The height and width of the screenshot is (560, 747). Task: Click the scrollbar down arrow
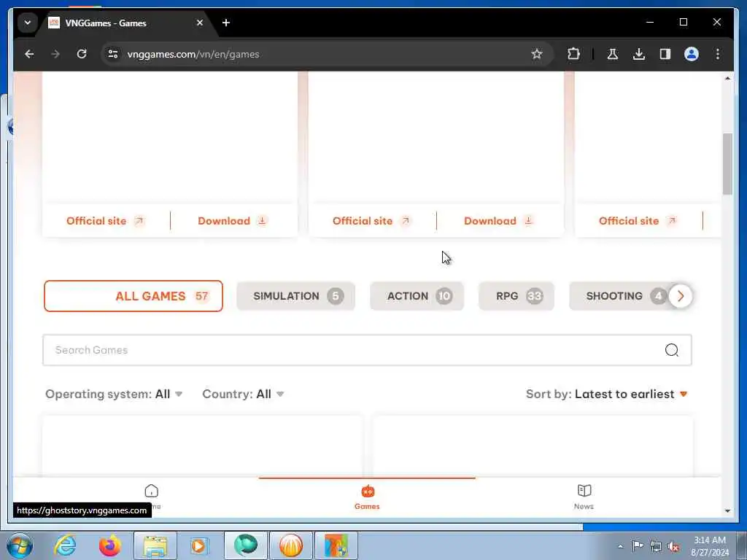click(x=727, y=511)
